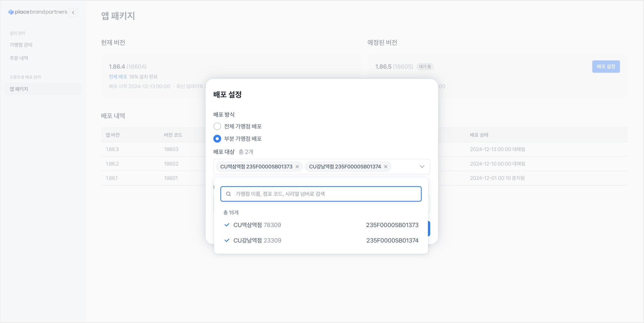
Task: Click serial number 235F0000SB01373 in the list
Action: 392,225
